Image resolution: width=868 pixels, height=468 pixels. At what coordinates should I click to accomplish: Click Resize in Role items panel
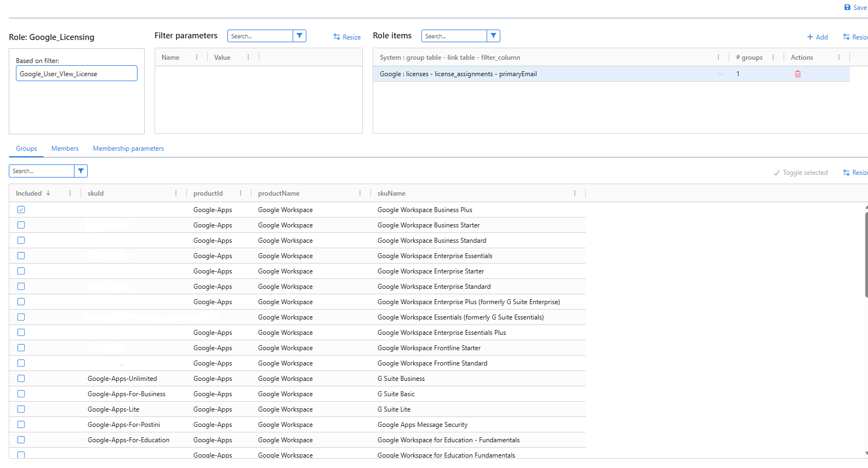click(855, 37)
